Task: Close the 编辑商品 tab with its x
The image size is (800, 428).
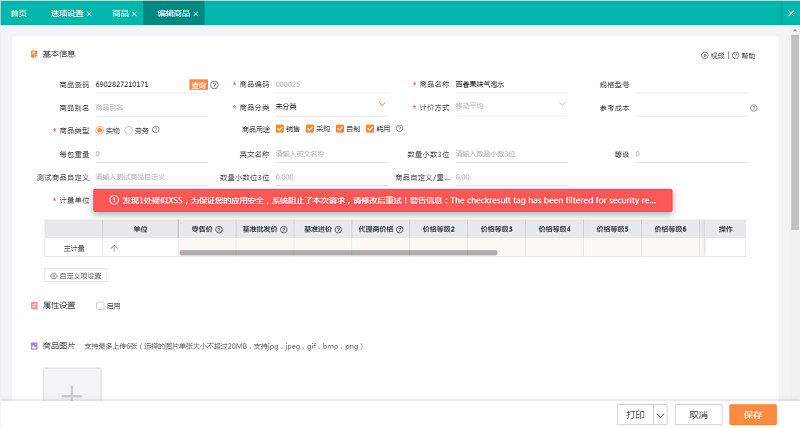Action: pos(196,14)
